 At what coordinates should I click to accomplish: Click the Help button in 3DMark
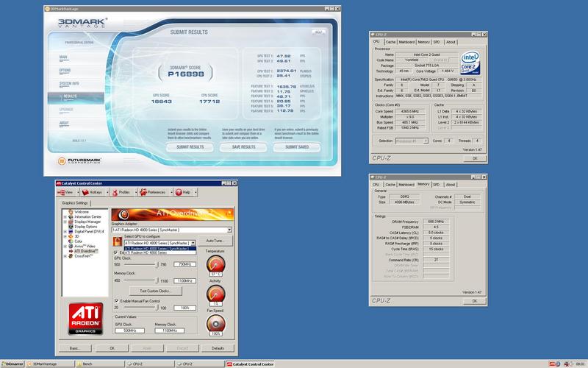318,32
